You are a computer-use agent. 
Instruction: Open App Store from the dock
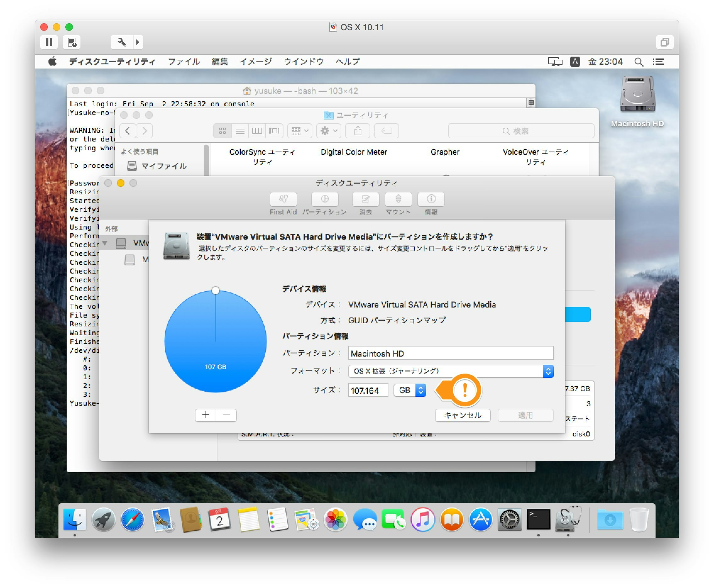click(480, 519)
